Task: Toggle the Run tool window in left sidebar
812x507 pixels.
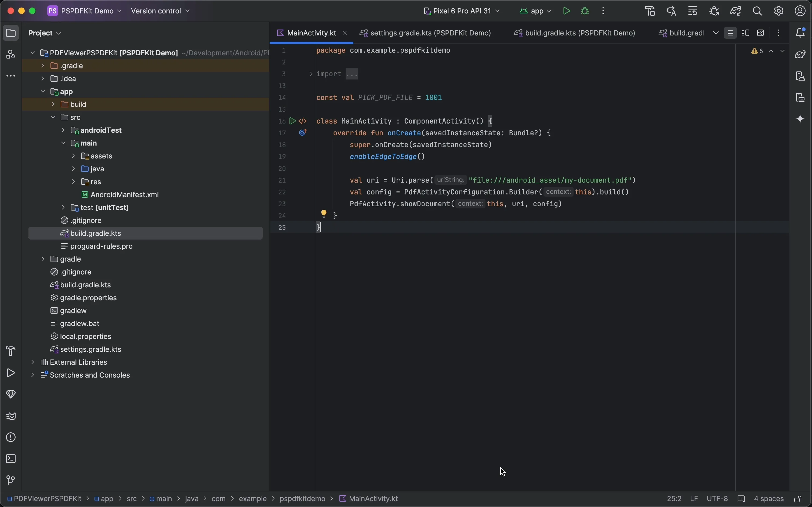Action: [10, 373]
